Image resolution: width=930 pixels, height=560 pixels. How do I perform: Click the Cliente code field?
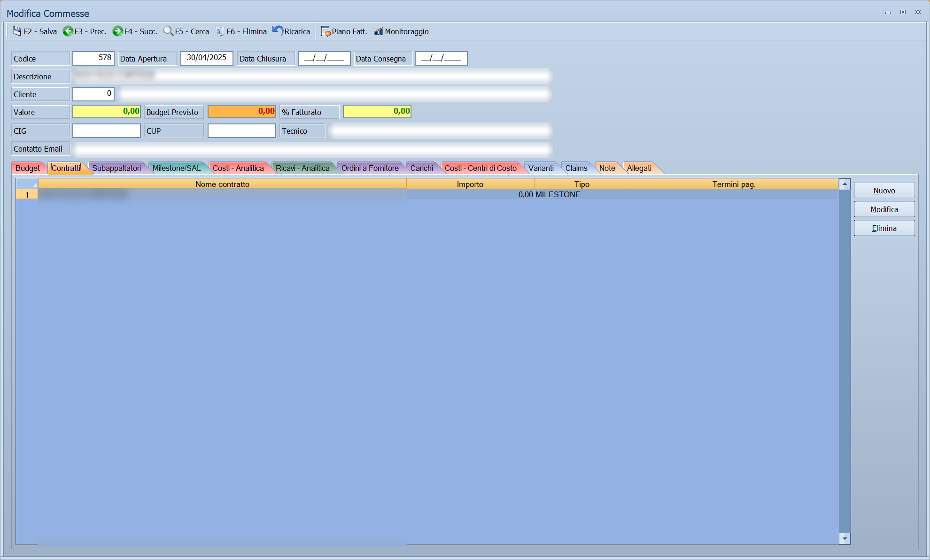[93, 94]
